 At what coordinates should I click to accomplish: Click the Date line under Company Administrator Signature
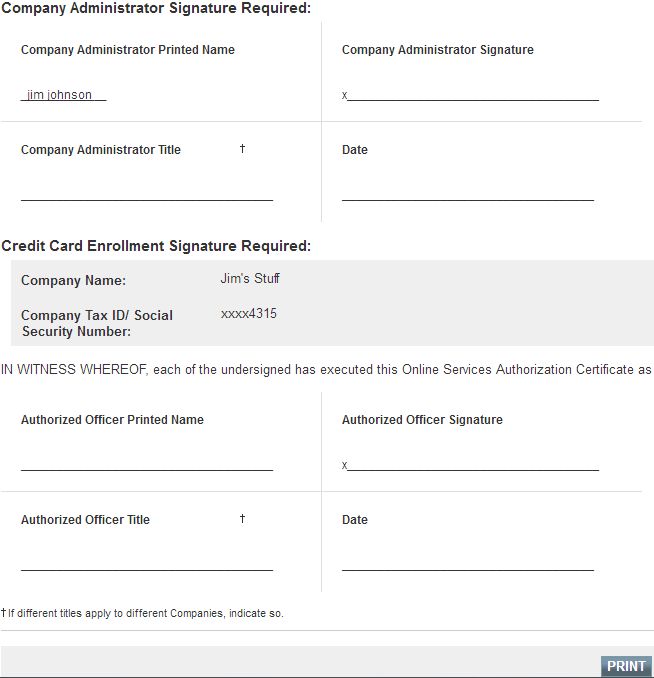pos(468,200)
